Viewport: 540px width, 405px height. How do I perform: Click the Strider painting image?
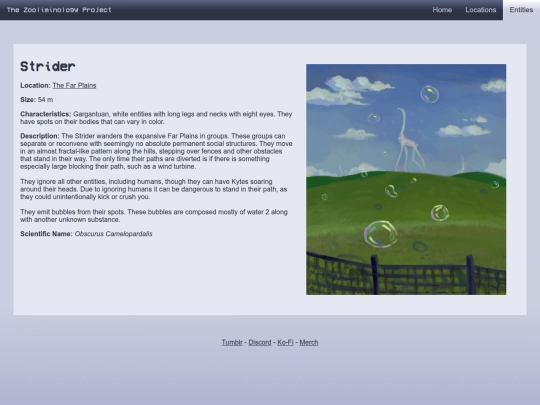(x=406, y=179)
